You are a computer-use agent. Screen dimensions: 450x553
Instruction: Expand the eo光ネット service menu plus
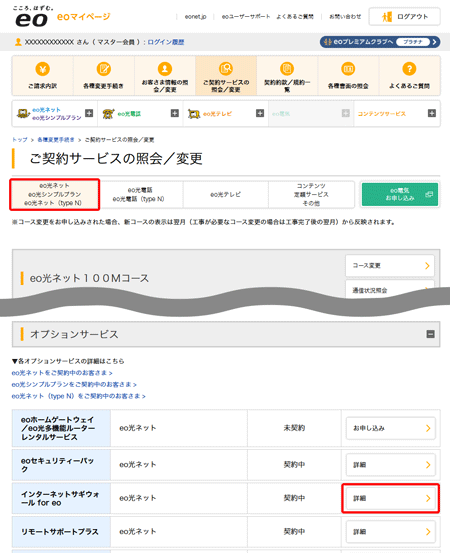point(89,113)
